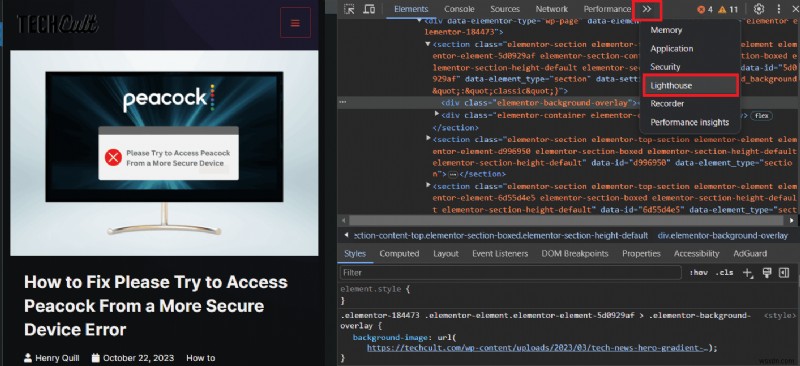Toggle the .cls element classes panel
Image resolution: width=800 pixels, height=366 pixels.
(724, 273)
